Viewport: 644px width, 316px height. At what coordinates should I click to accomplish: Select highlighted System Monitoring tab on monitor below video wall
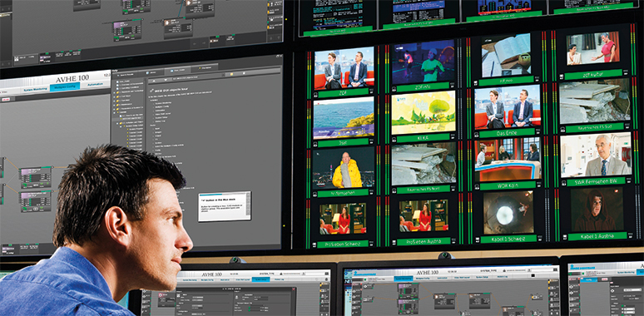403,279
